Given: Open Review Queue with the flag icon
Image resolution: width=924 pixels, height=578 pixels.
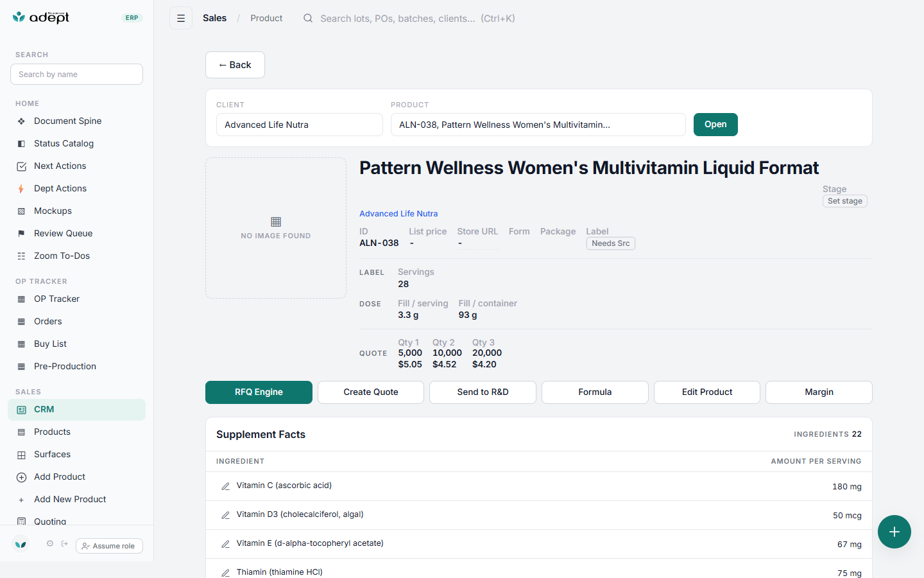Looking at the screenshot, I should click(x=76, y=233).
